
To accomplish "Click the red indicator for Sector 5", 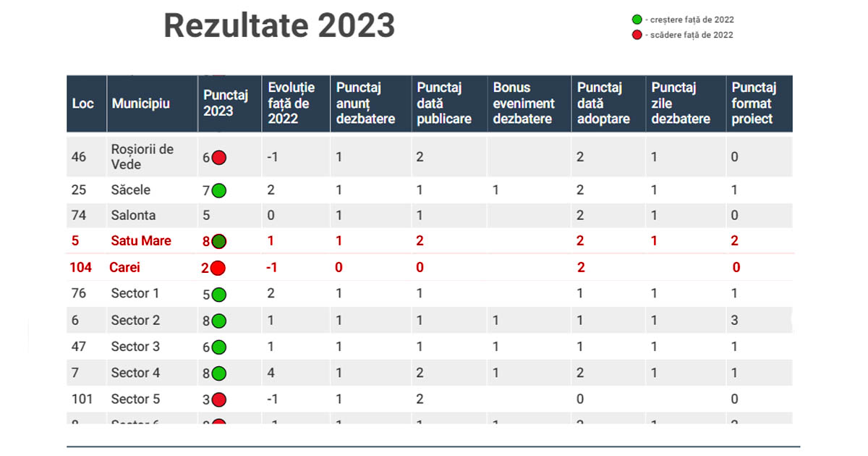I will pos(218,400).
